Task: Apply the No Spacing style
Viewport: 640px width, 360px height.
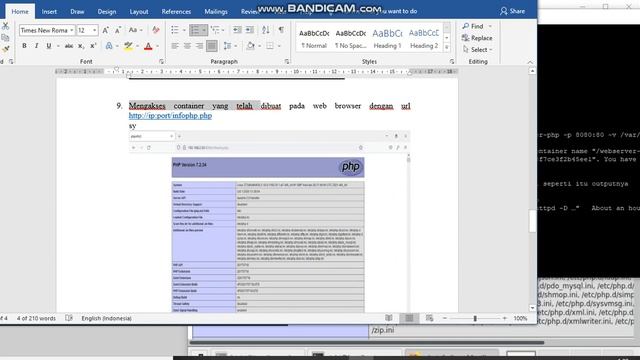Action: point(351,39)
